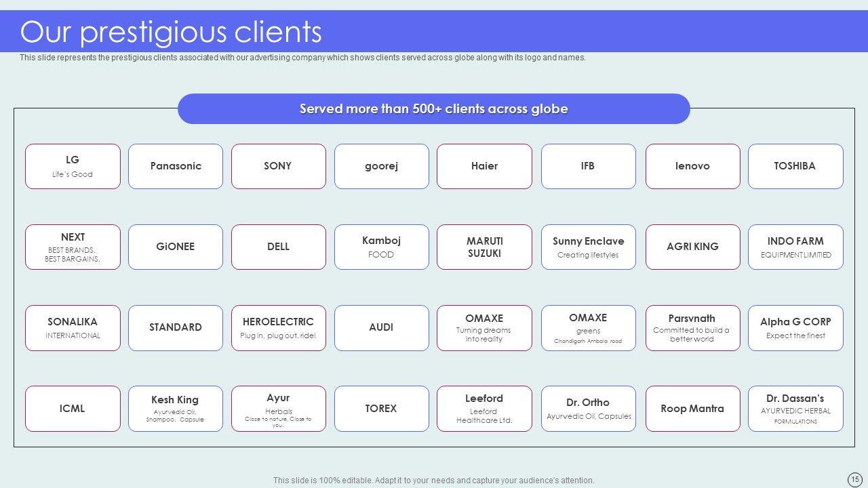Pick the IFB client card

click(x=589, y=166)
